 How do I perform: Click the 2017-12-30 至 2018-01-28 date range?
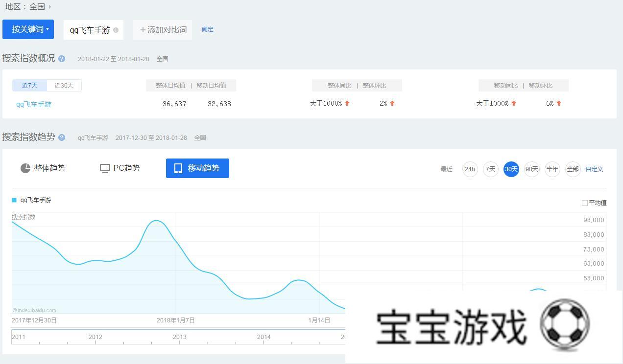click(x=151, y=138)
